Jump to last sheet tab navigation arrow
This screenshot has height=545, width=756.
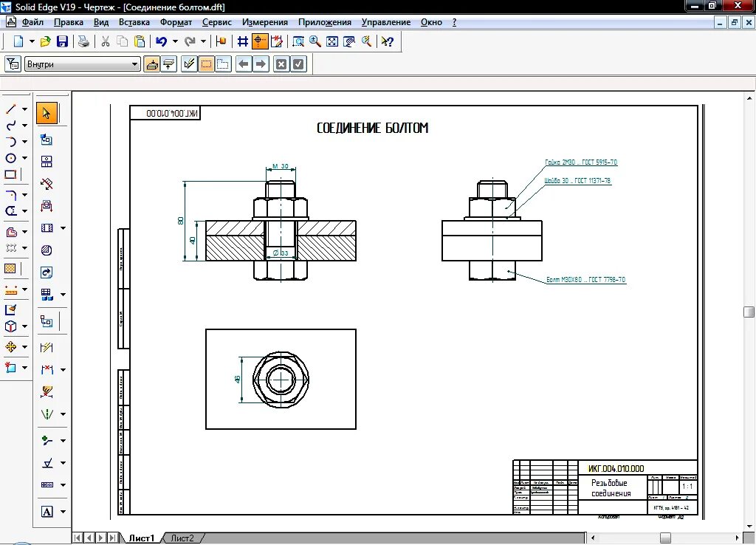[x=112, y=538]
